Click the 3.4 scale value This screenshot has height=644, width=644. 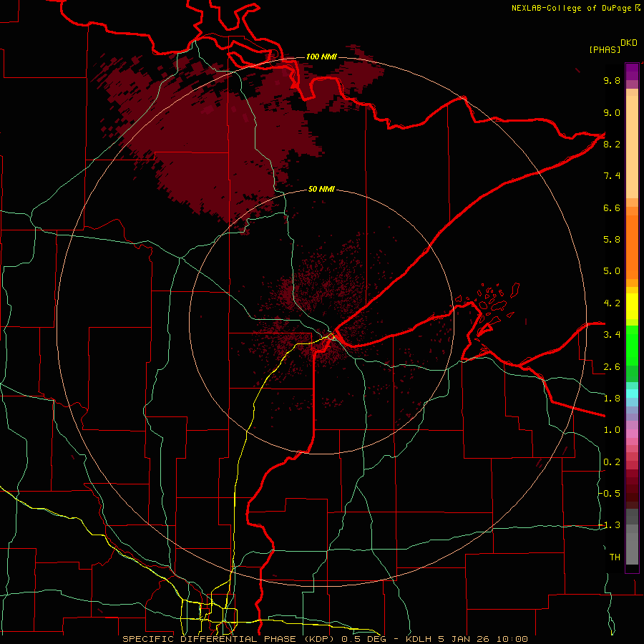(612, 335)
